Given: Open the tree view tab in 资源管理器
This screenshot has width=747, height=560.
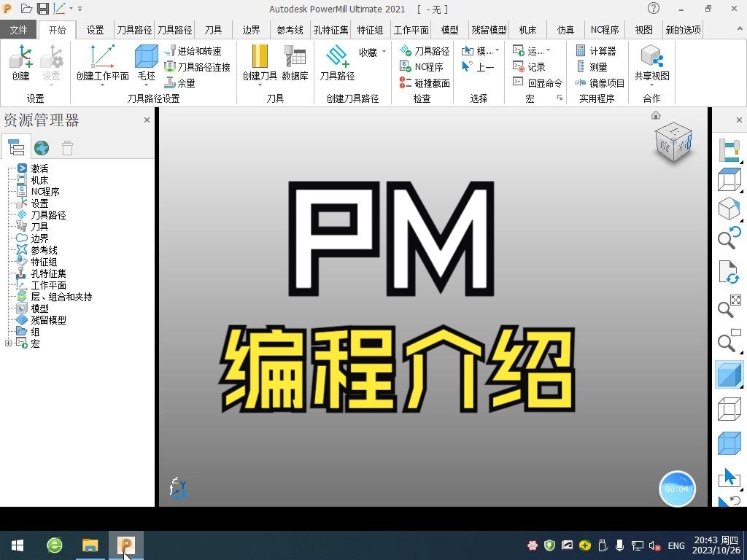Looking at the screenshot, I should tap(16, 147).
